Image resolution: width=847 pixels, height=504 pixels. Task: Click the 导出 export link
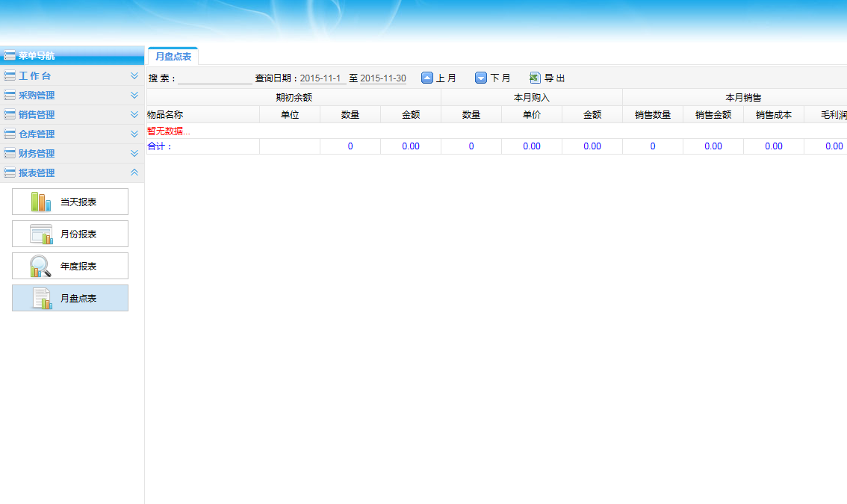click(x=554, y=78)
